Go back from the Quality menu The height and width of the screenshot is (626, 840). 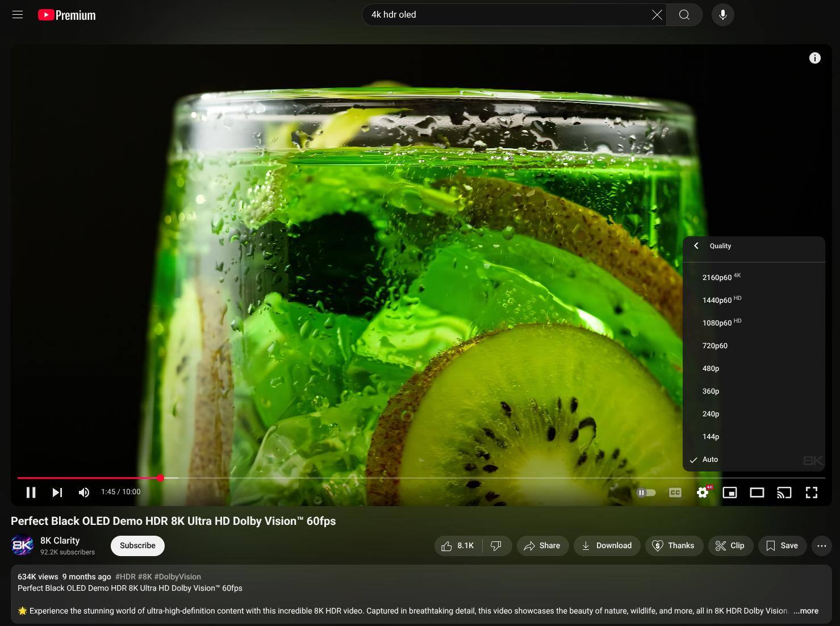[696, 246]
